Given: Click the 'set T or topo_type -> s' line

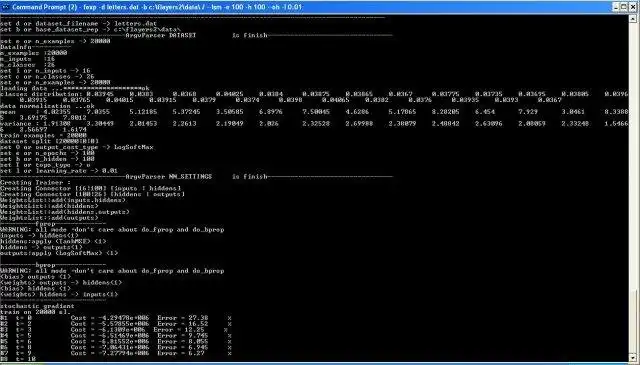Looking at the screenshot, I should [45, 165].
